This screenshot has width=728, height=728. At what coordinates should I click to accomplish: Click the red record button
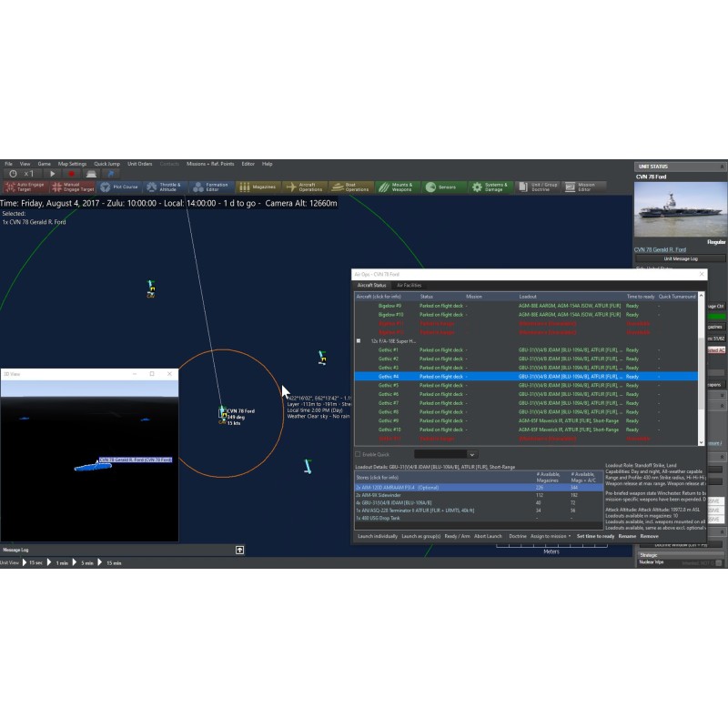71,174
